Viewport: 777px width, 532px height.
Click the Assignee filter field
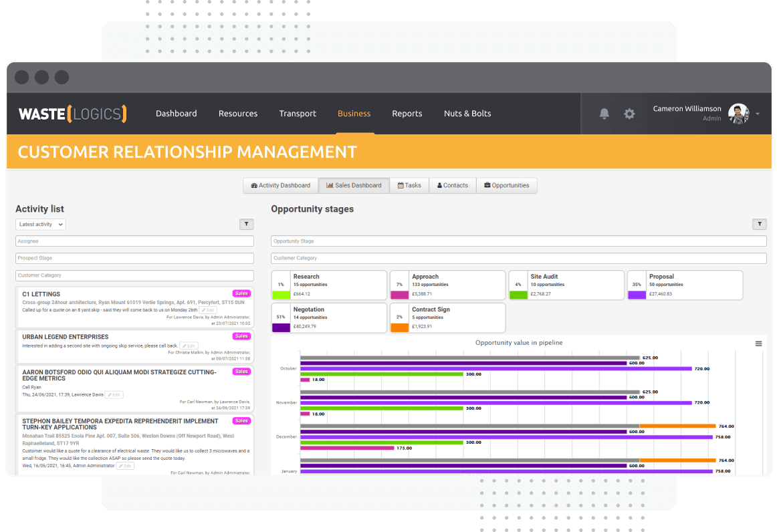(134, 241)
